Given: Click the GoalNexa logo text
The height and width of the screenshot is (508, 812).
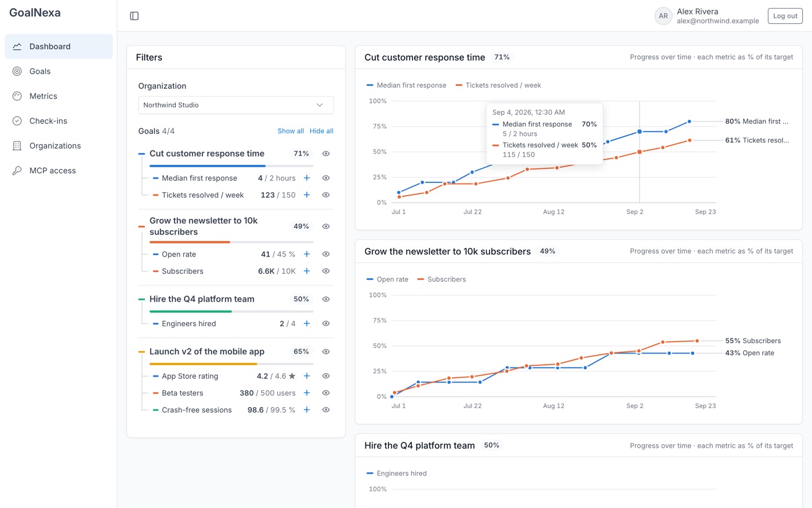Looking at the screenshot, I should tap(35, 13).
